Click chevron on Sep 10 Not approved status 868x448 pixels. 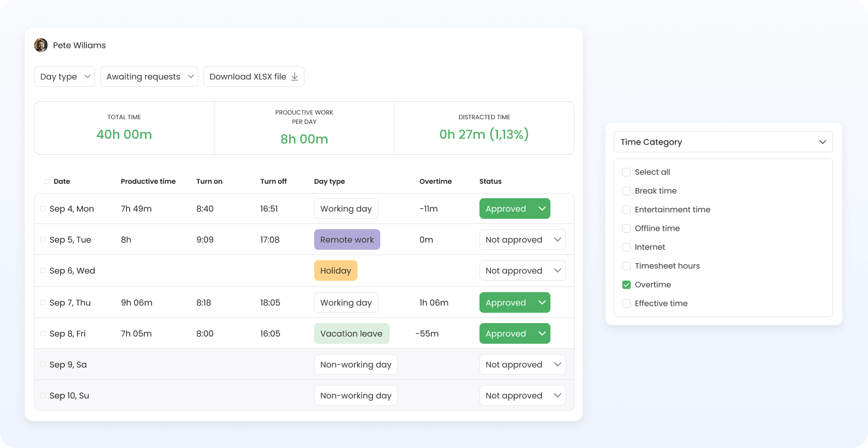[x=557, y=395]
